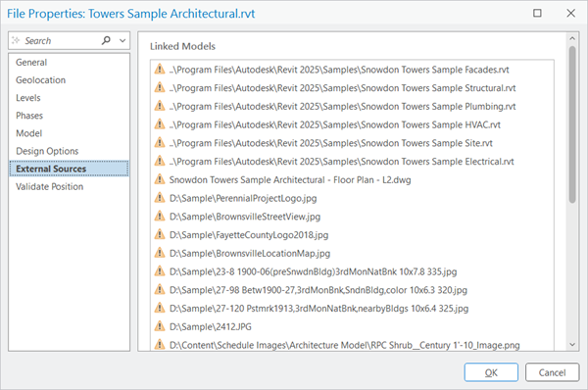
Task: Switch to the Geolocation page
Action: (40, 80)
